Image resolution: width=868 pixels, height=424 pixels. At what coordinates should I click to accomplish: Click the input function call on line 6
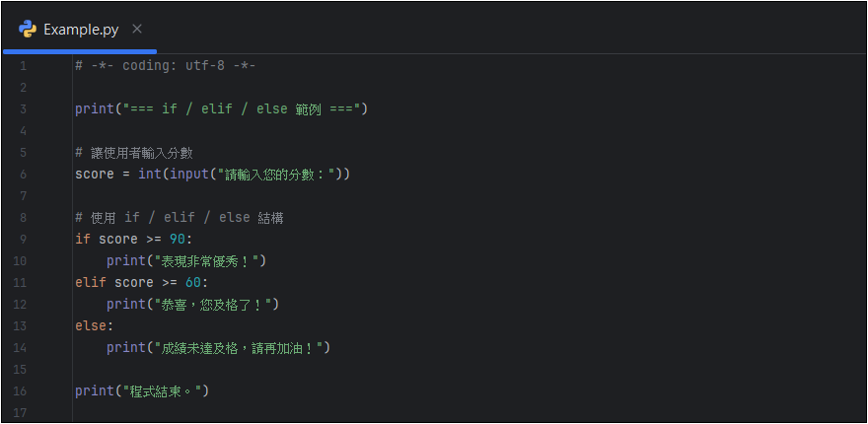184,175
